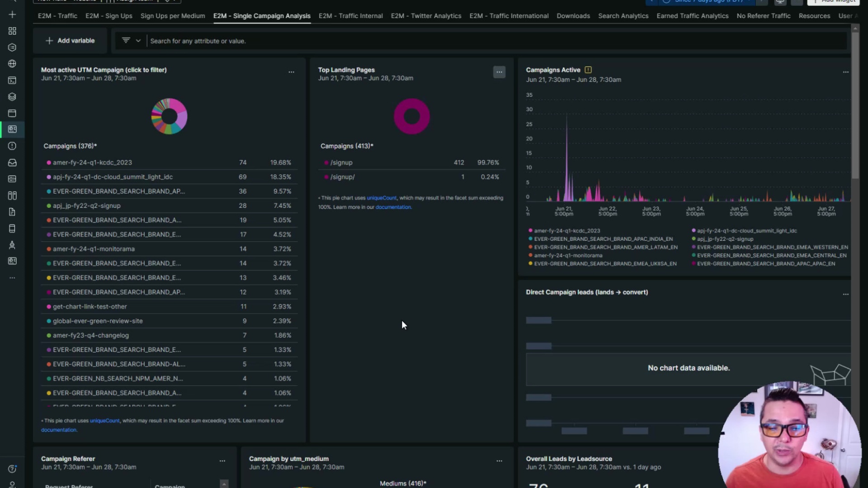Viewport: 868px width, 488px height.
Task: Open the four-squares all capabilities sidebar icon
Action: pyautogui.click(x=12, y=31)
